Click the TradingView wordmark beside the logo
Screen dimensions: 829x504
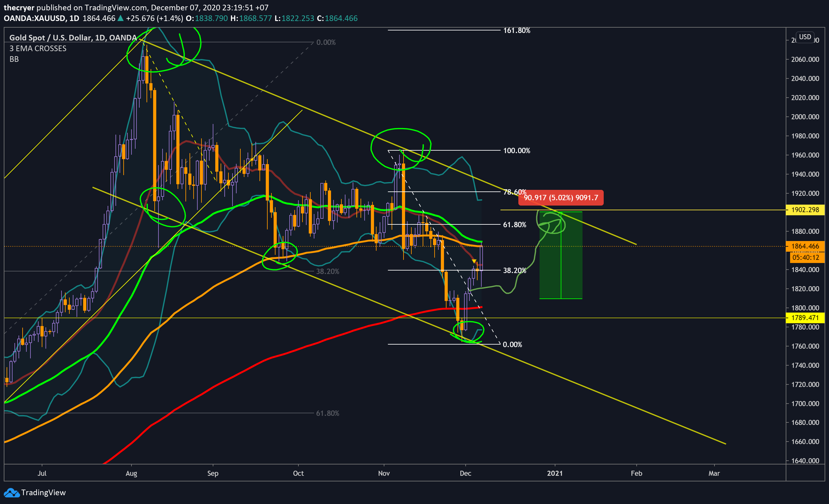[43, 493]
